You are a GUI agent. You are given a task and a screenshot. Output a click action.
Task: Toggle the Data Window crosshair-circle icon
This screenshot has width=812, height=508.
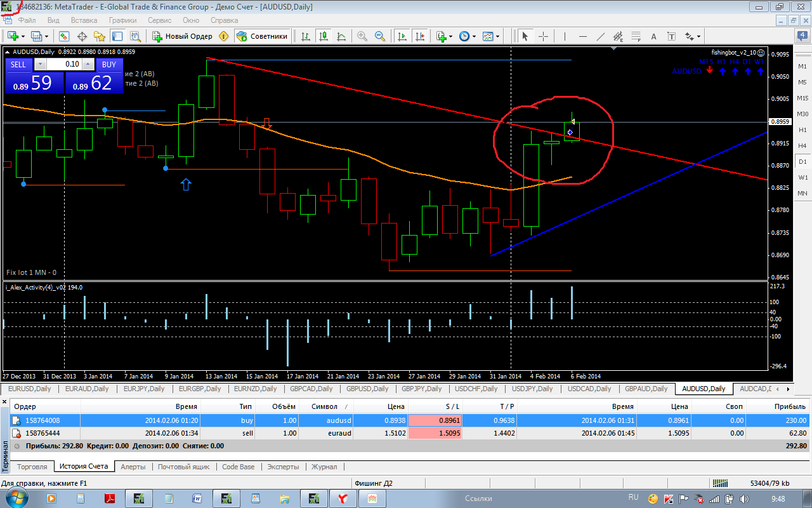[81, 36]
